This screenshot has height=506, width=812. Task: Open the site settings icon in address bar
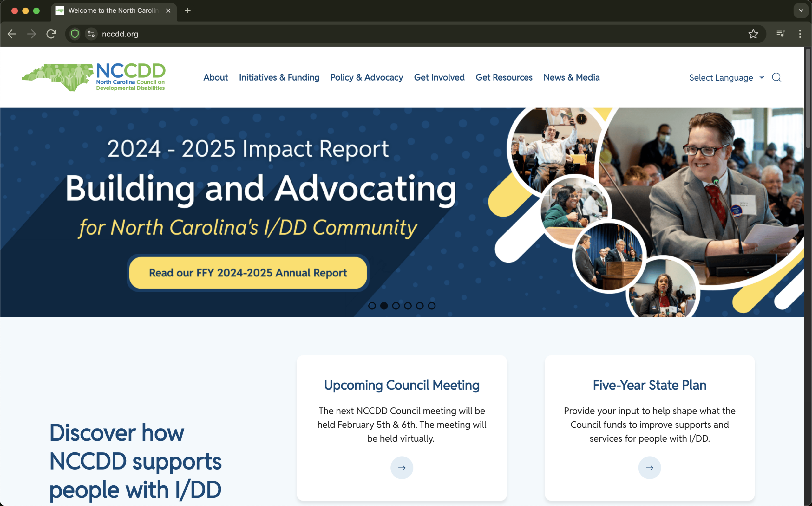pos(91,34)
